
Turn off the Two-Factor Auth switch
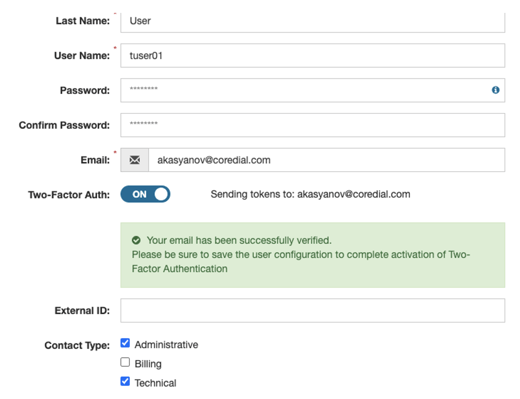tap(145, 194)
